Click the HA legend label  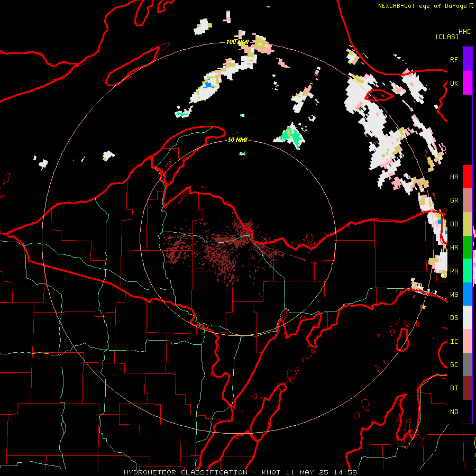click(x=454, y=177)
